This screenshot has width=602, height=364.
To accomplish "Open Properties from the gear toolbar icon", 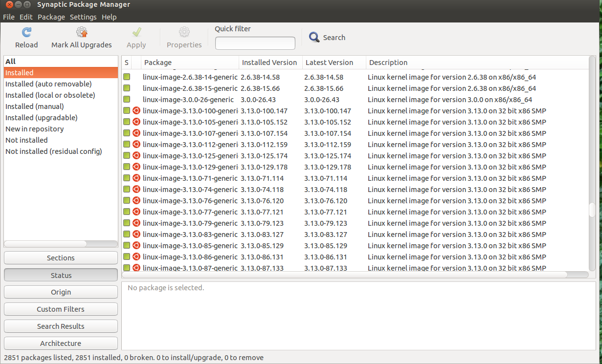I will click(184, 32).
